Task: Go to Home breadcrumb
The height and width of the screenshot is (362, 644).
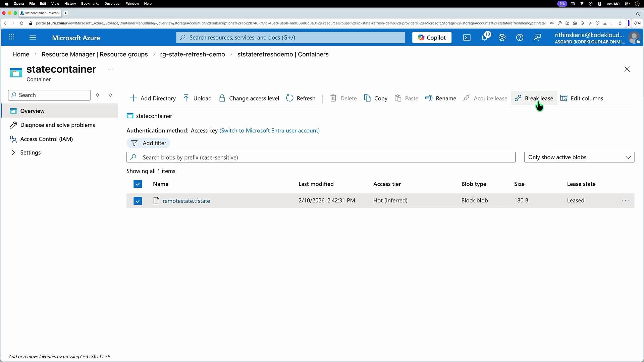Action: [x=21, y=54]
